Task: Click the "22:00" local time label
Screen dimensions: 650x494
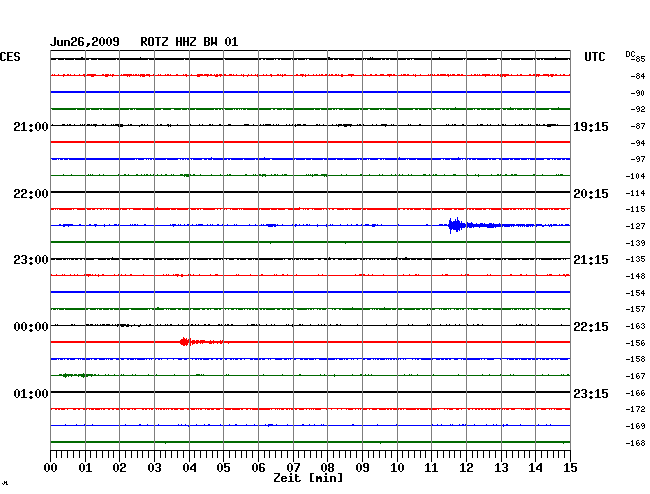Action: pos(31,194)
